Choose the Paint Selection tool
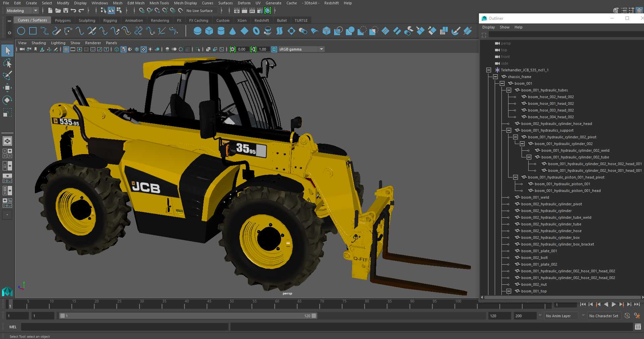Image resolution: width=644 pixels, height=339 pixels. (7, 75)
